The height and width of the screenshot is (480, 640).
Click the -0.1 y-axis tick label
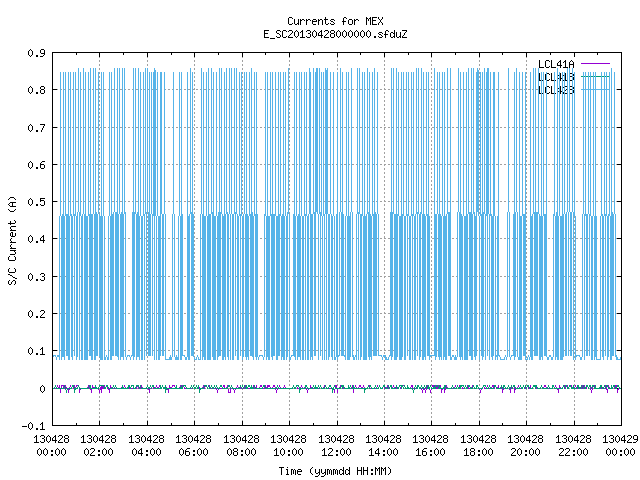point(33,426)
